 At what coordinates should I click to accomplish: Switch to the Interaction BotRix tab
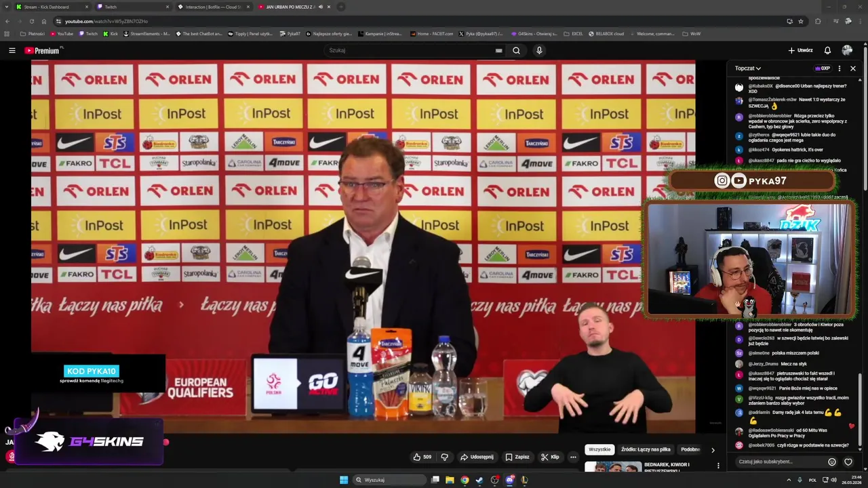[213, 7]
